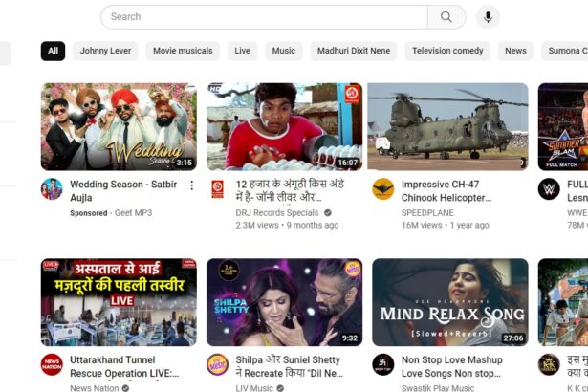Play the Uttarakhand Tunnel live thumbnail

point(119,302)
